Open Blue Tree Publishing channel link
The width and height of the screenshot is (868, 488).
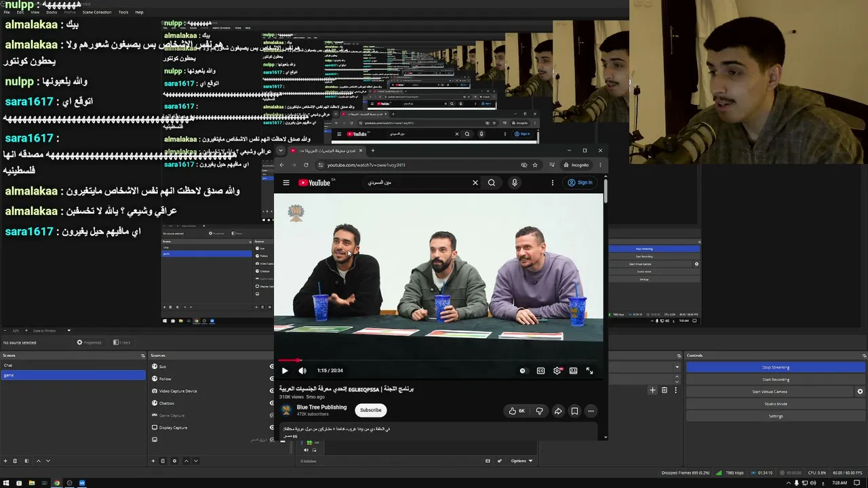(x=321, y=407)
